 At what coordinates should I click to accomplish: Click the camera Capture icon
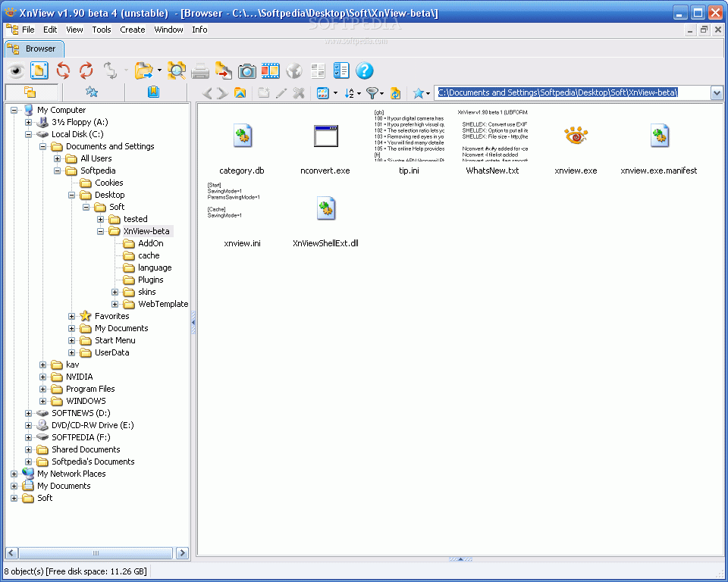tap(247, 71)
